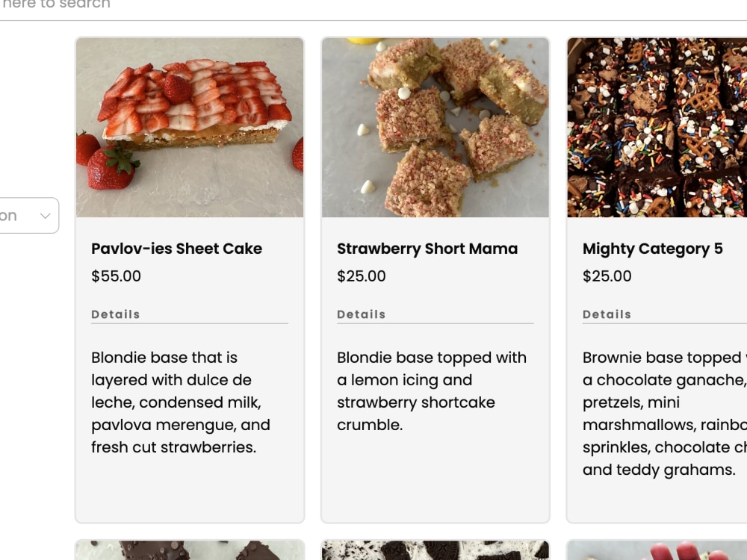Select the Details label under Pavlov-ies Sheet Cake
This screenshot has width=747, height=560.
tap(116, 314)
